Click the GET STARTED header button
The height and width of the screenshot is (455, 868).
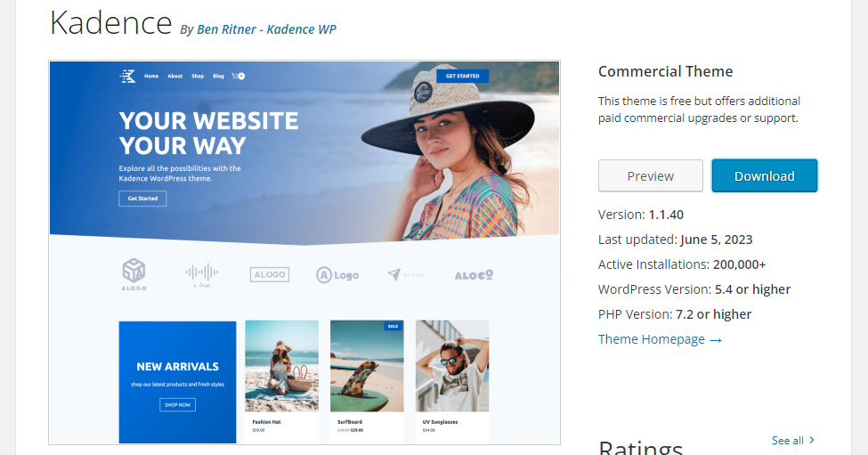point(462,76)
